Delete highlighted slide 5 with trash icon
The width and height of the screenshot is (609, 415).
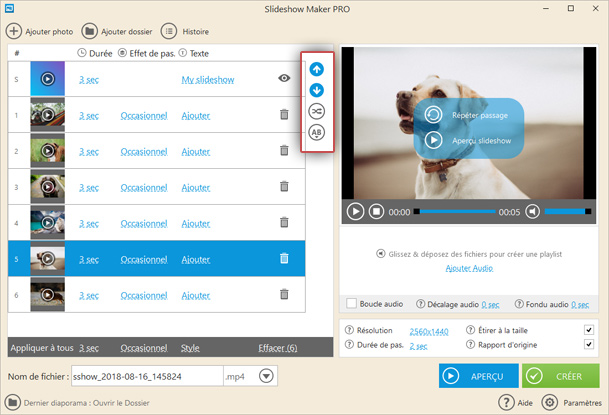click(284, 259)
